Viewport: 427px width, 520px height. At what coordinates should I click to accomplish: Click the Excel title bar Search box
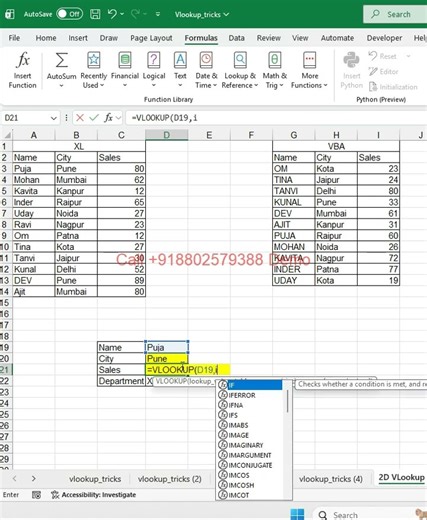click(395, 14)
